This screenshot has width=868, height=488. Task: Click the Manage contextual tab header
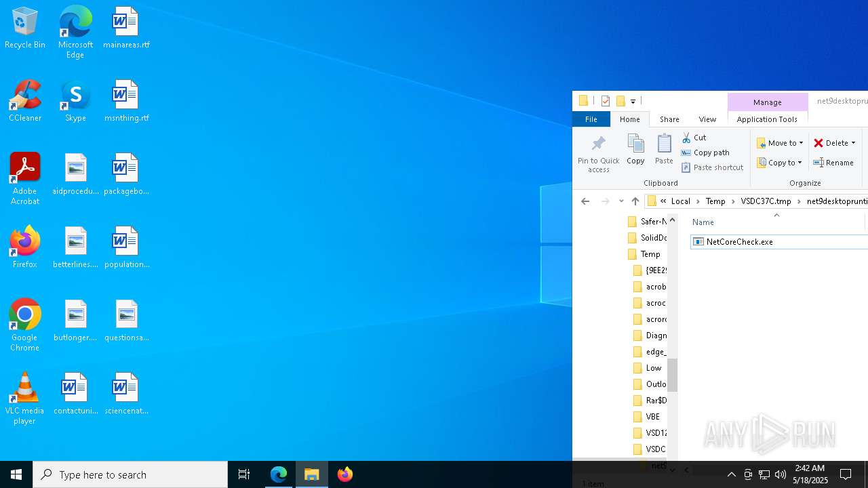767,102
